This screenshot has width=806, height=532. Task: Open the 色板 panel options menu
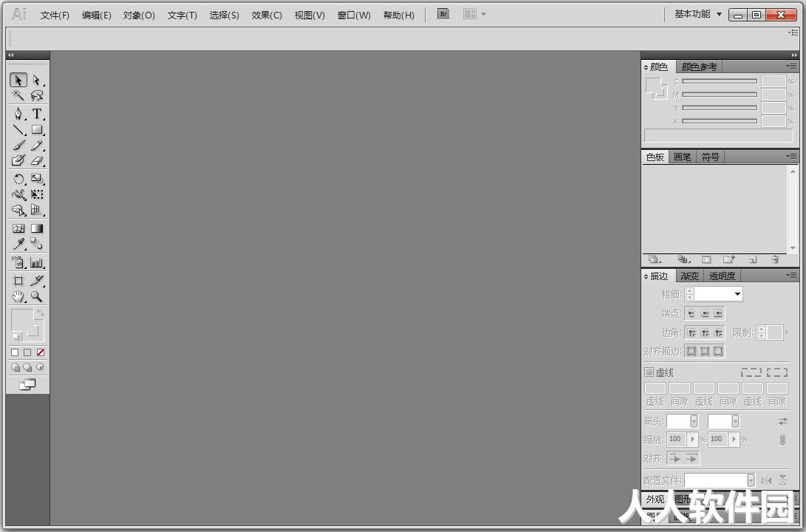click(792, 156)
